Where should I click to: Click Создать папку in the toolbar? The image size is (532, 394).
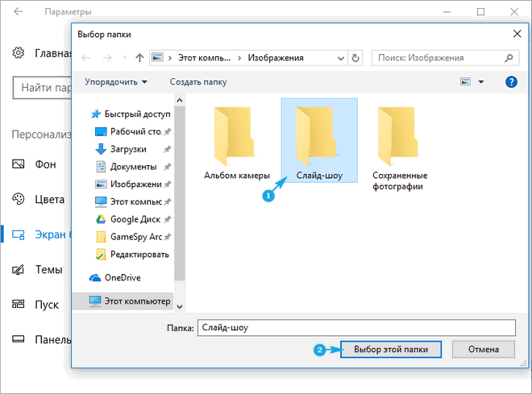pyautogui.click(x=198, y=81)
